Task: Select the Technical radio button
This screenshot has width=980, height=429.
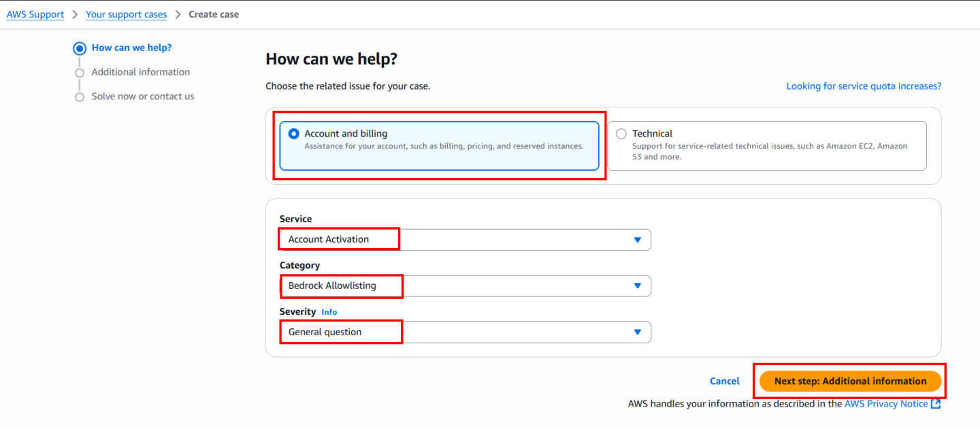Action: click(621, 134)
